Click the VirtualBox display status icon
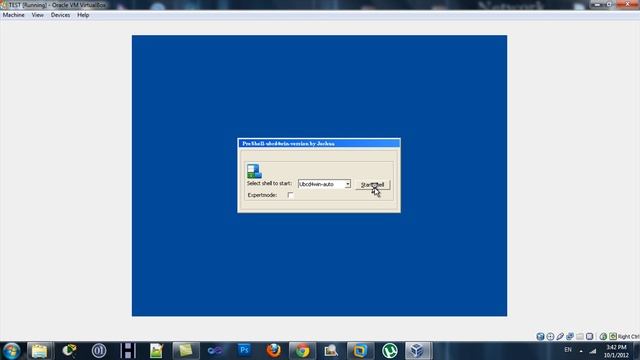Image resolution: width=640 pixels, height=360 pixels. [589, 336]
